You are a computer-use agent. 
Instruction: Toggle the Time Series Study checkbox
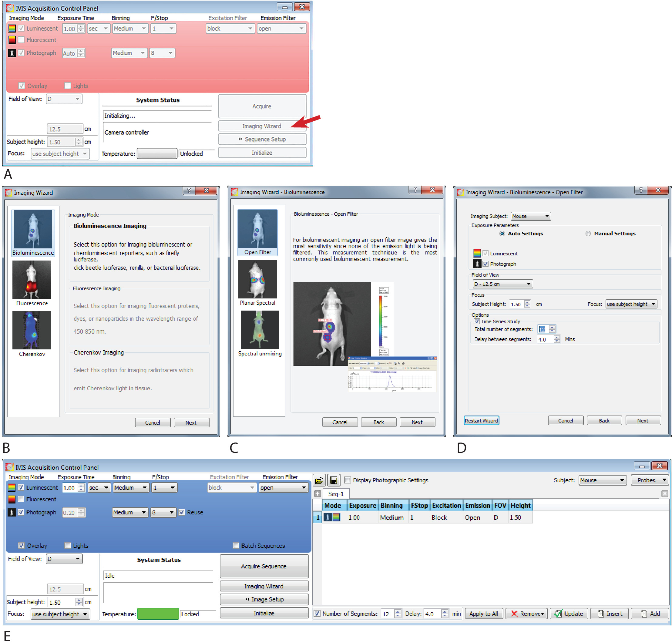point(477,321)
